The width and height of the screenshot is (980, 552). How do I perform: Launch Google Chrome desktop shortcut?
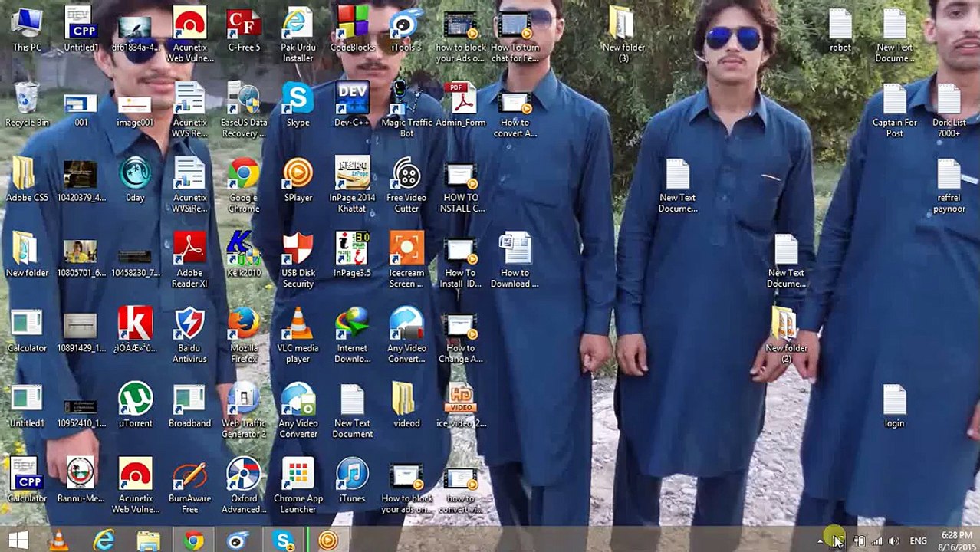[x=244, y=186]
